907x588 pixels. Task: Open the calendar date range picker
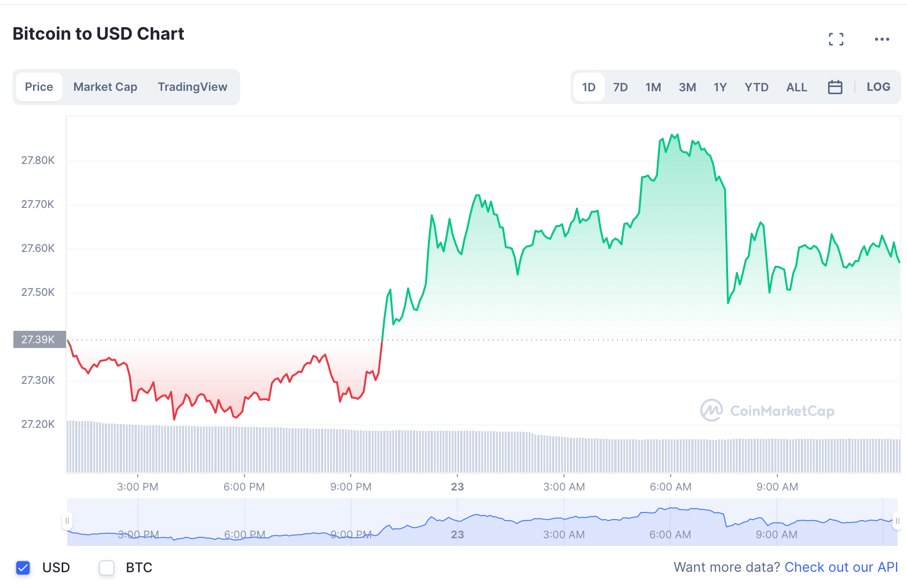[x=835, y=87]
